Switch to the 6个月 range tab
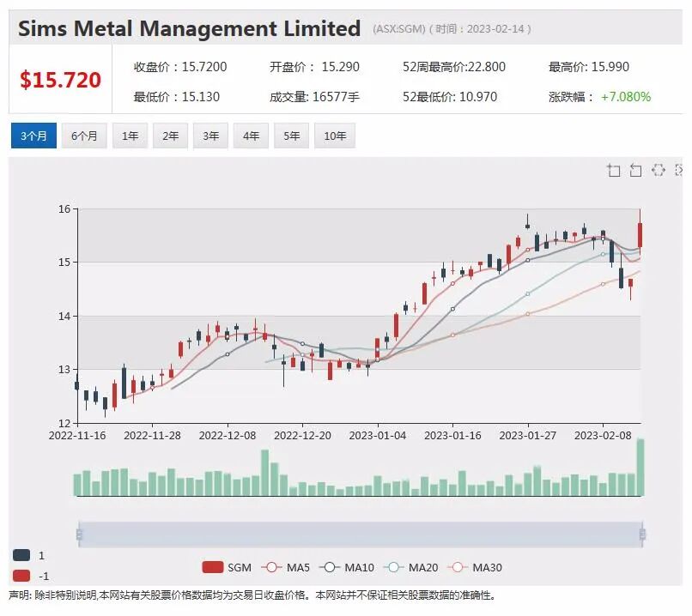 point(84,136)
